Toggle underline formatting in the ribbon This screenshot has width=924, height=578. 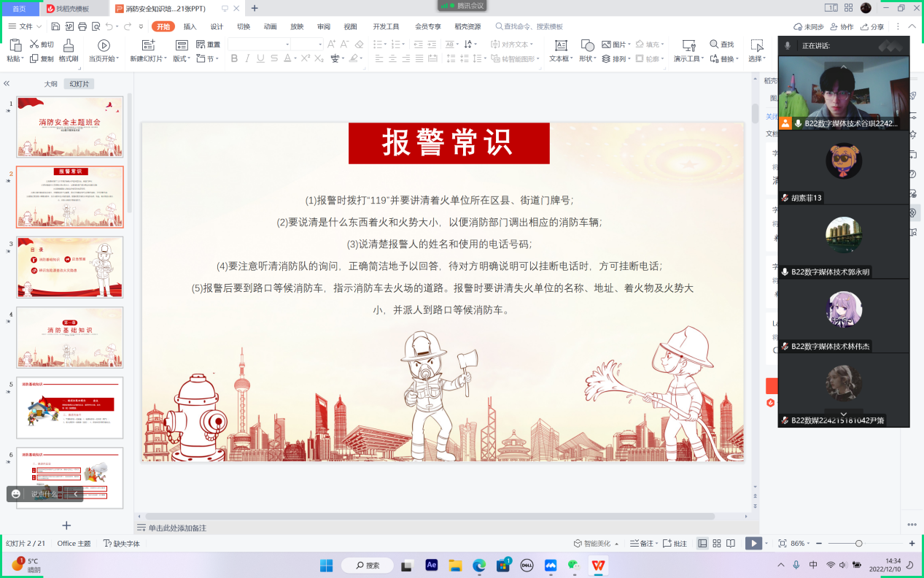tap(261, 58)
